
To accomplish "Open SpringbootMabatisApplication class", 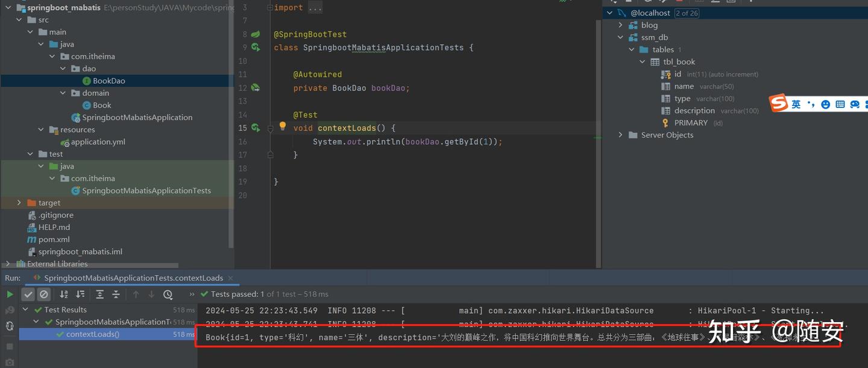I will click(x=137, y=118).
